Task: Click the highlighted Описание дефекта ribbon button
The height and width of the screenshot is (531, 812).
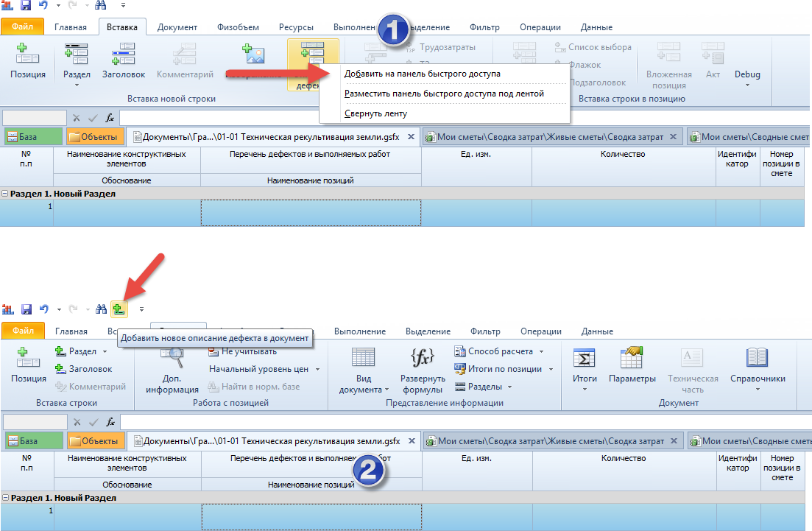Action: tap(313, 64)
